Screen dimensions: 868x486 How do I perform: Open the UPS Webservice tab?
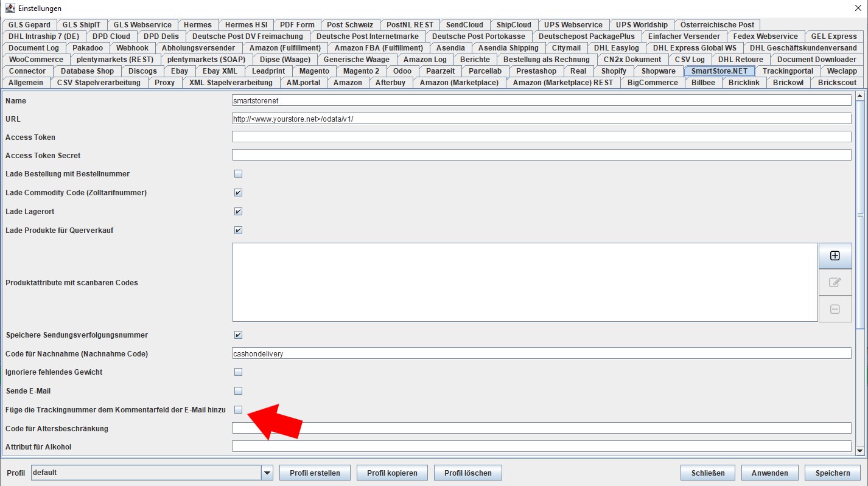pos(573,25)
